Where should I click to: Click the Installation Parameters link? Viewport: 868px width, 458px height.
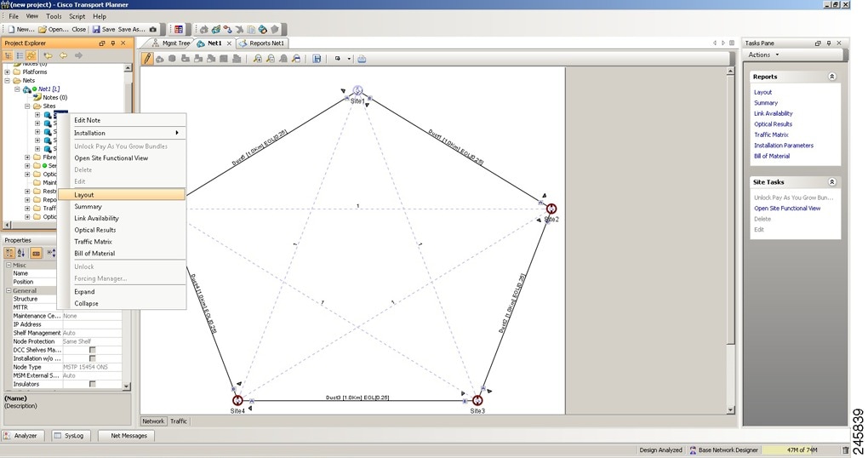(x=783, y=145)
